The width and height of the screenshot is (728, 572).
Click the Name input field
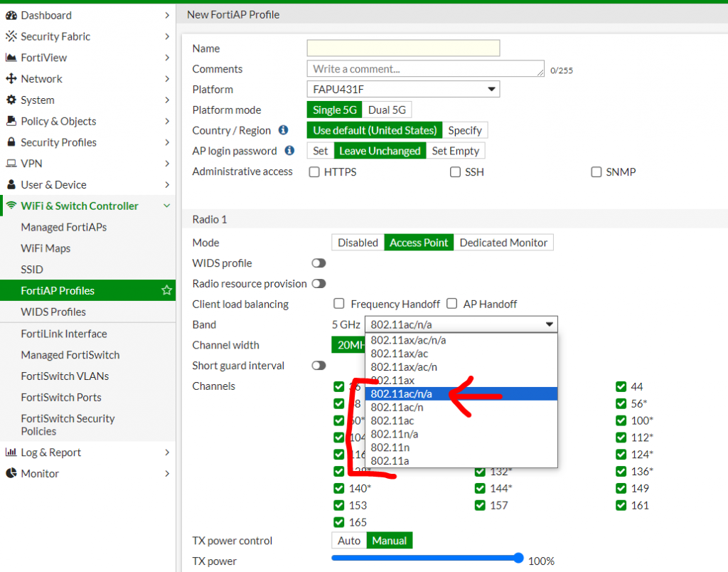click(x=403, y=48)
